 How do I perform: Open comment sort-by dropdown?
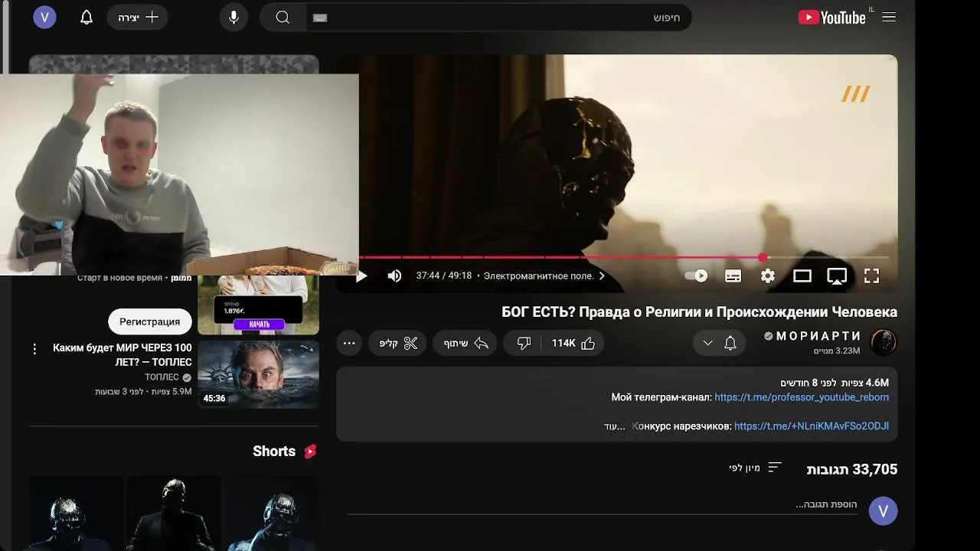click(x=755, y=468)
